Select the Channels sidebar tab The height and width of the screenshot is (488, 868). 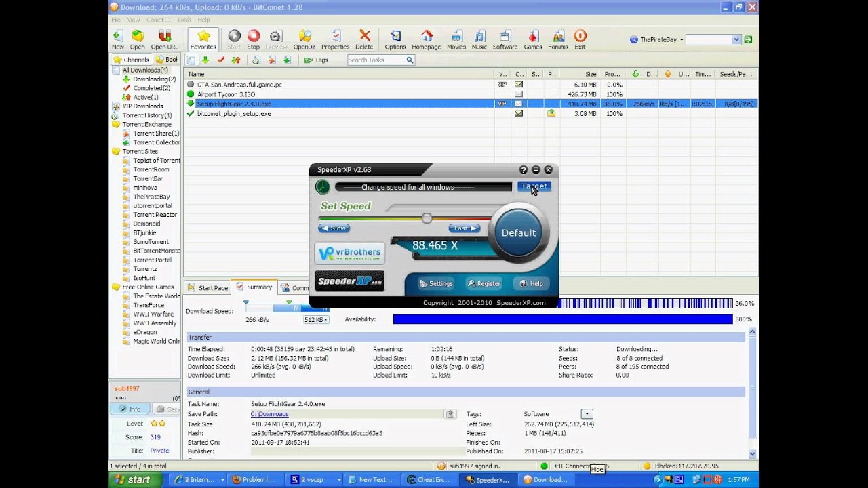coord(131,60)
